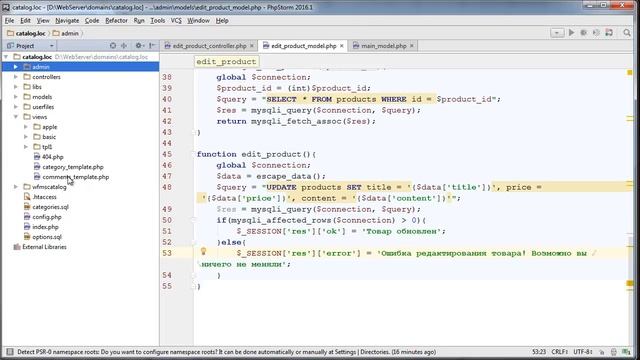Click the 53:23 cursor position indicator
The width and height of the screenshot is (640, 360).
pos(539,352)
